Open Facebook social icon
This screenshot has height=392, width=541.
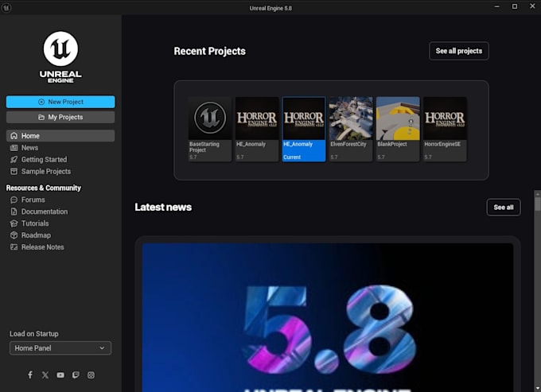tap(30, 375)
